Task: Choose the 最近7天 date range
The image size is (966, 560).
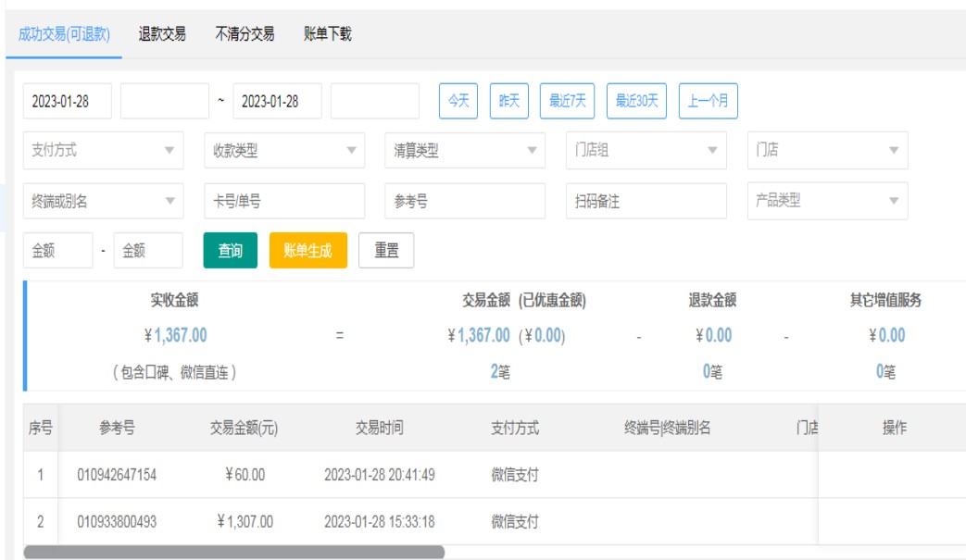Action: [x=567, y=101]
